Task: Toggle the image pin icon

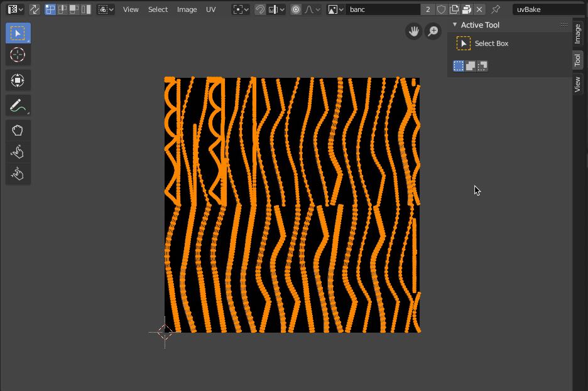Action: (x=496, y=9)
